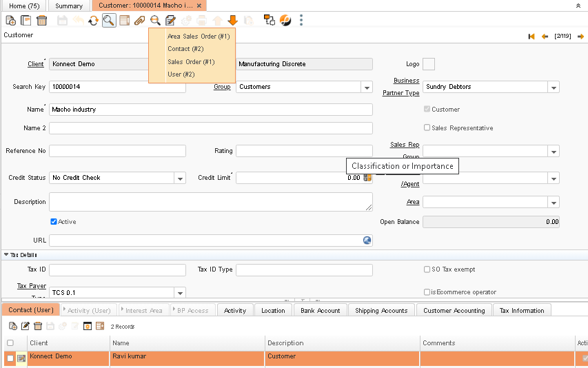The width and height of the screenshot is (588, 368).
Task: Click the New Record toolbar icon
Action: point(11,20)
